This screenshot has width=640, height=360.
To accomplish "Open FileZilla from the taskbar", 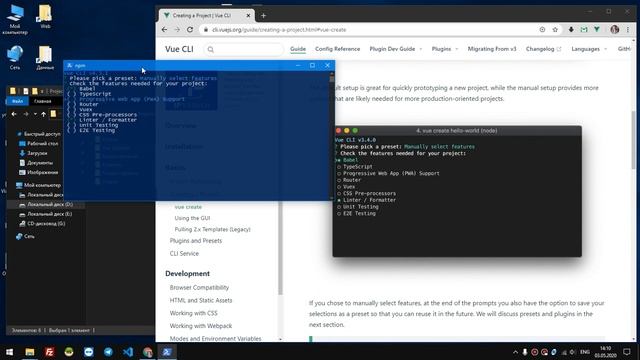I will [x=49, y=352].
